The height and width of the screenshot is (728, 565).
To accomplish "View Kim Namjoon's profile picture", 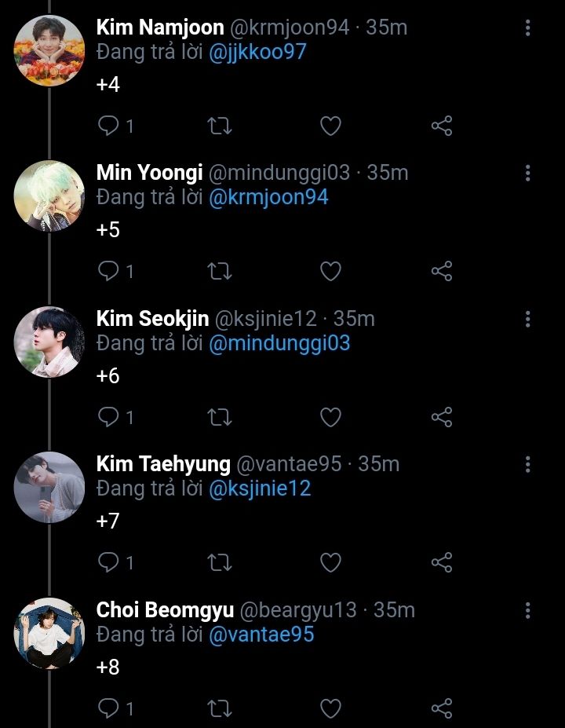I will (x=49, y=50).
